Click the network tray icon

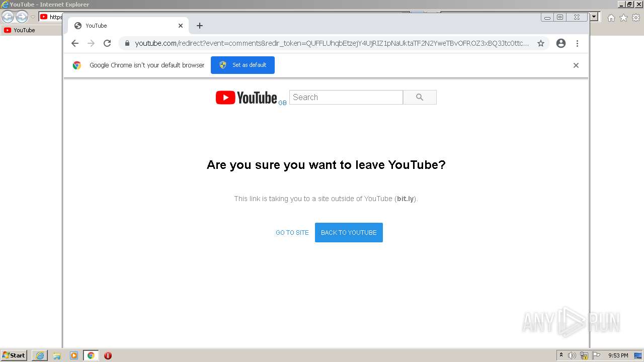point(584,355)
